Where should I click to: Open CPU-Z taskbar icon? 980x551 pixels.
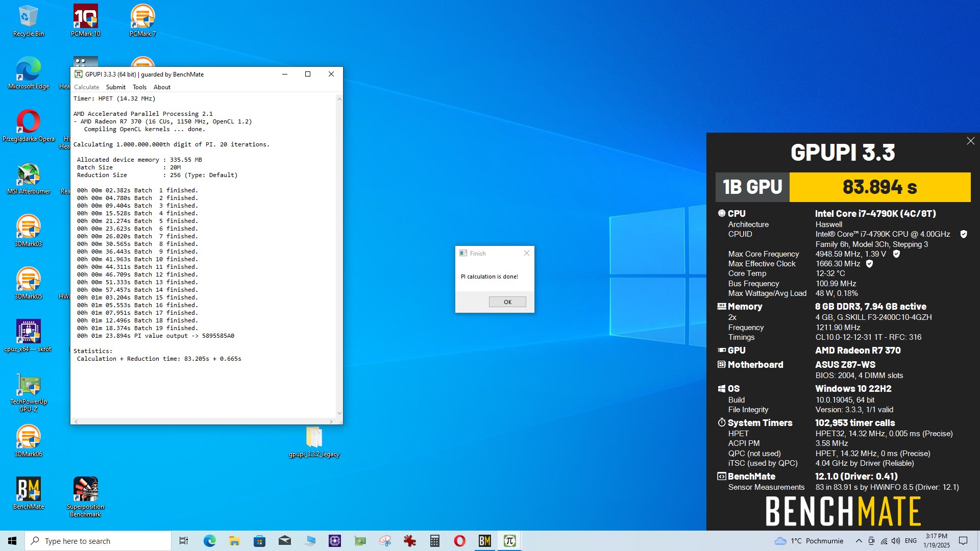335,541
